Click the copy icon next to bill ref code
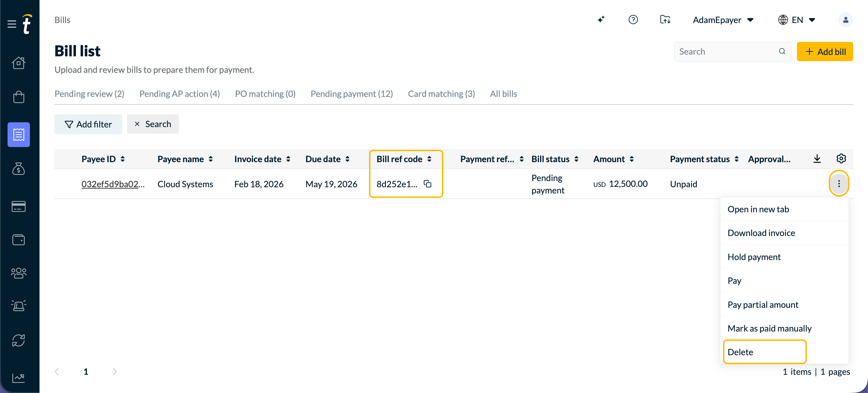This screenshot has height=393, width=868. [x=427, y=184]
